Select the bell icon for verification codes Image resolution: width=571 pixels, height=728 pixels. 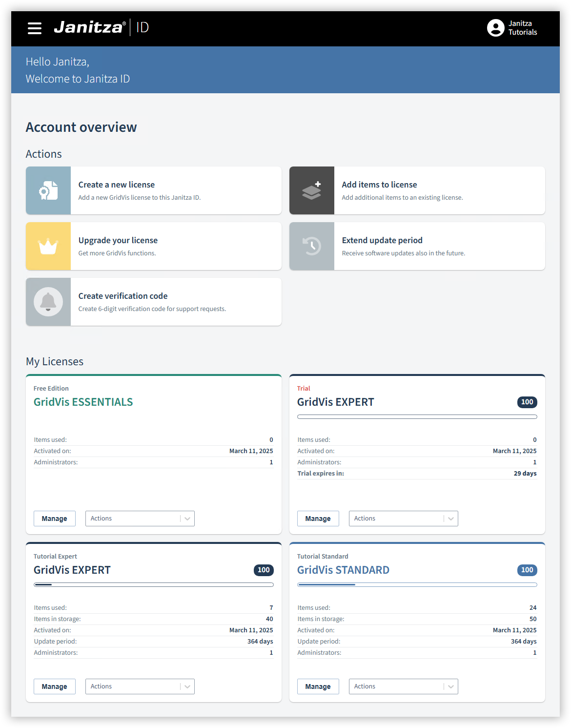click(48, 302)
